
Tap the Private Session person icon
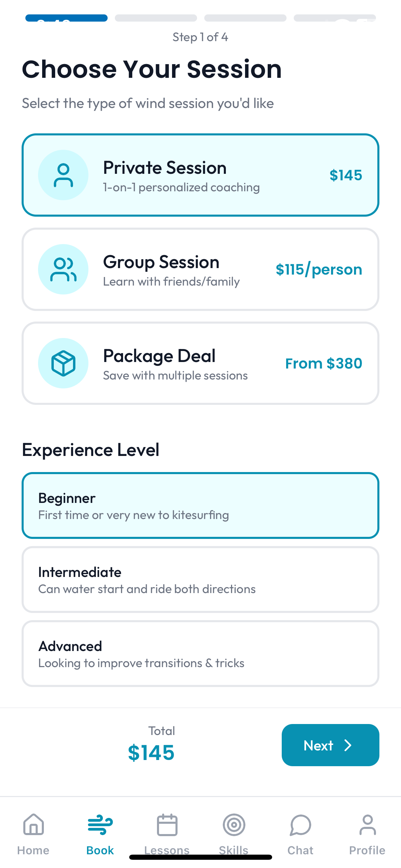coord(63,175)
